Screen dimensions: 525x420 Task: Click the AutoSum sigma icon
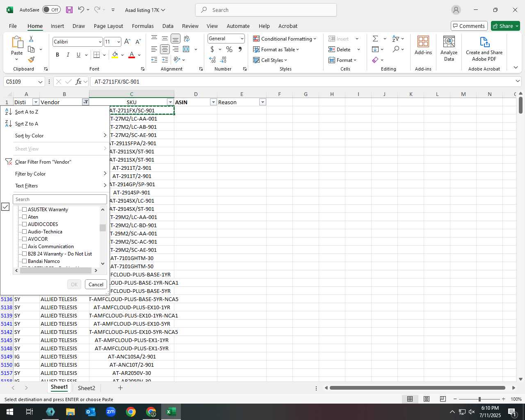pos(375,39)
